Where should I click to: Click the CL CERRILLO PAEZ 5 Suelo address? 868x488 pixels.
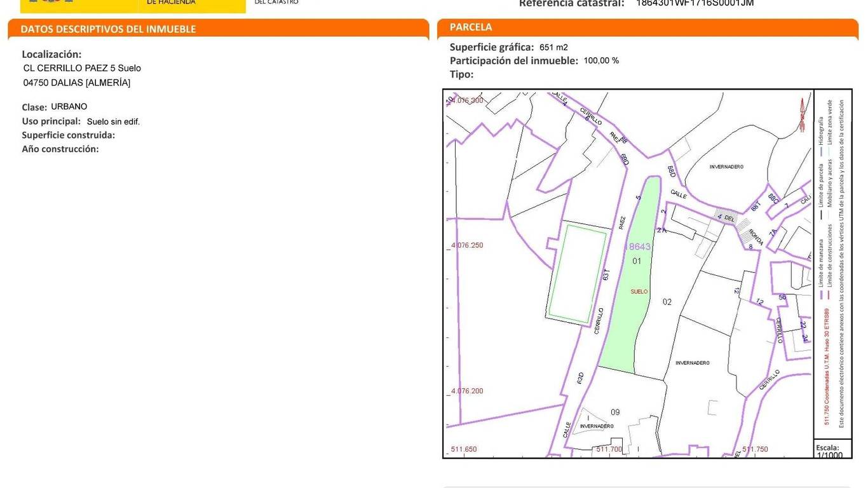(x=82, y=68)
